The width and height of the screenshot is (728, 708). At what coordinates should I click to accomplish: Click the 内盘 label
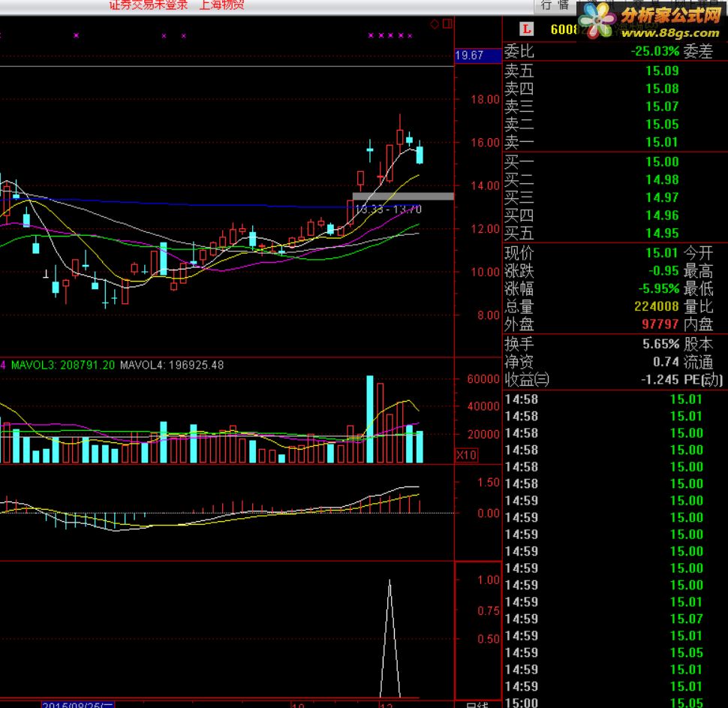[x=698, y=324]
